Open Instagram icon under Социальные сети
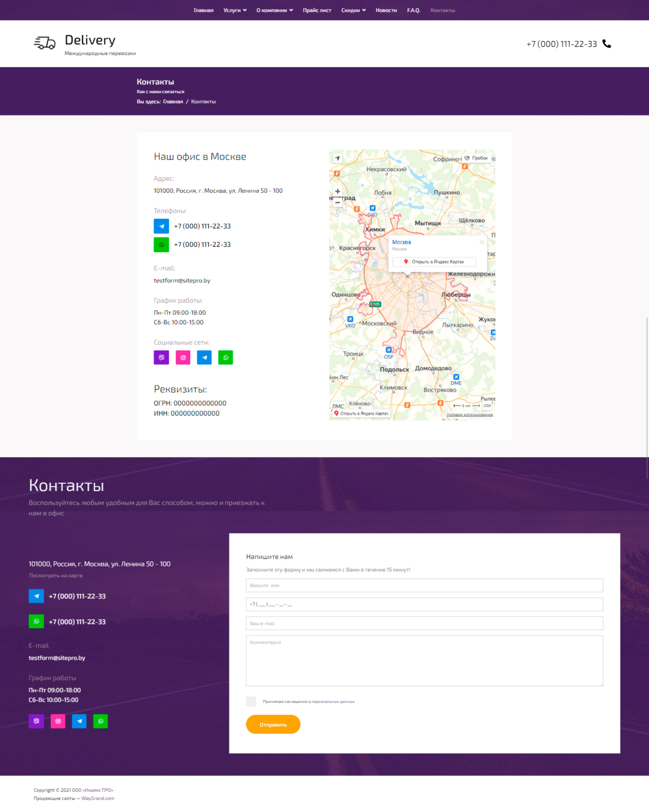649x812 pixels. 183,357
